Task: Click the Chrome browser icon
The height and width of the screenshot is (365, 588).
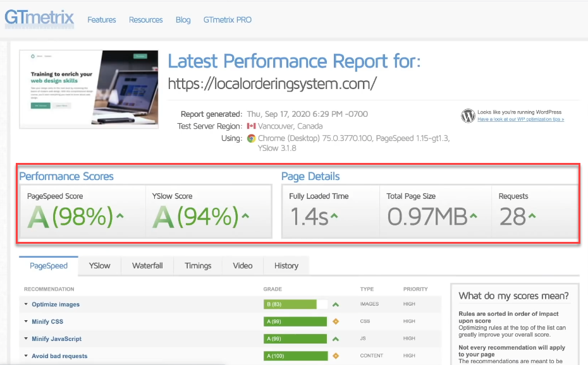Action: pyautogui.click(x=251, y=138)
